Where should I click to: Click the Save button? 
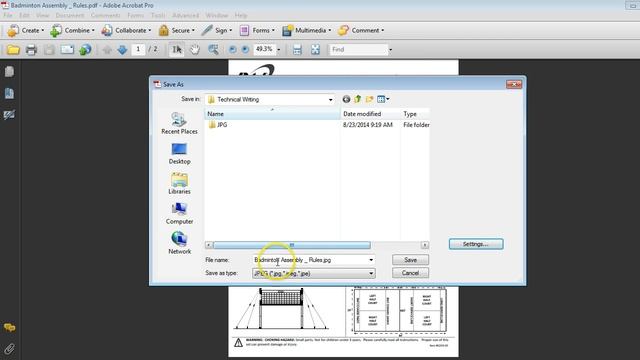point(410,260)
